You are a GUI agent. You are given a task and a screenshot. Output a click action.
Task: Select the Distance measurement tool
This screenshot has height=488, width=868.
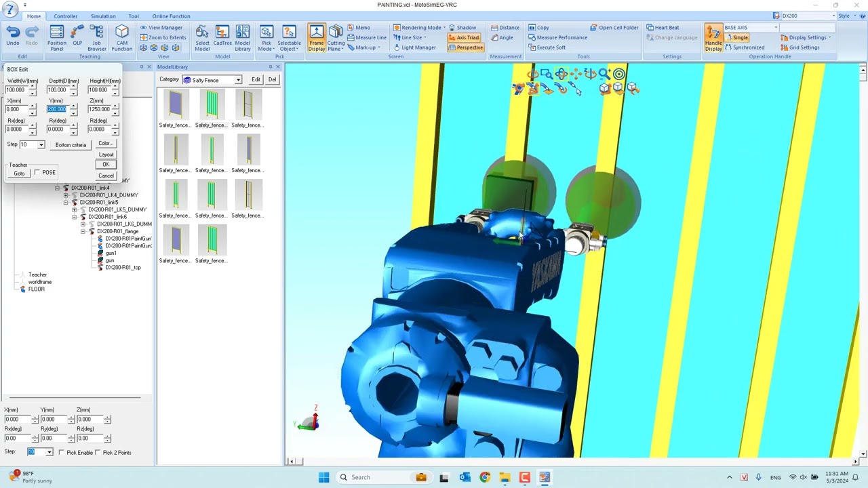tap(505, 28)
